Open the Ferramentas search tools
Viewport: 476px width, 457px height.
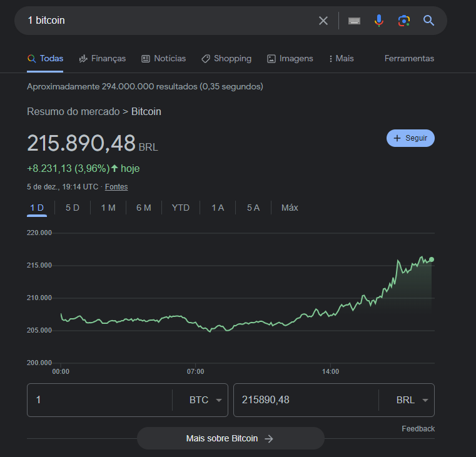click(x=409, y=59)
